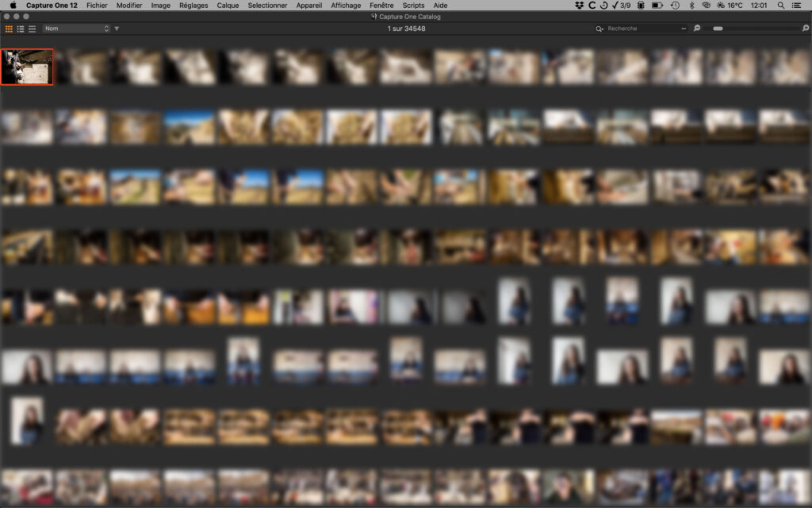
Task: Open the Fichier menu
Action: (97, 6)
